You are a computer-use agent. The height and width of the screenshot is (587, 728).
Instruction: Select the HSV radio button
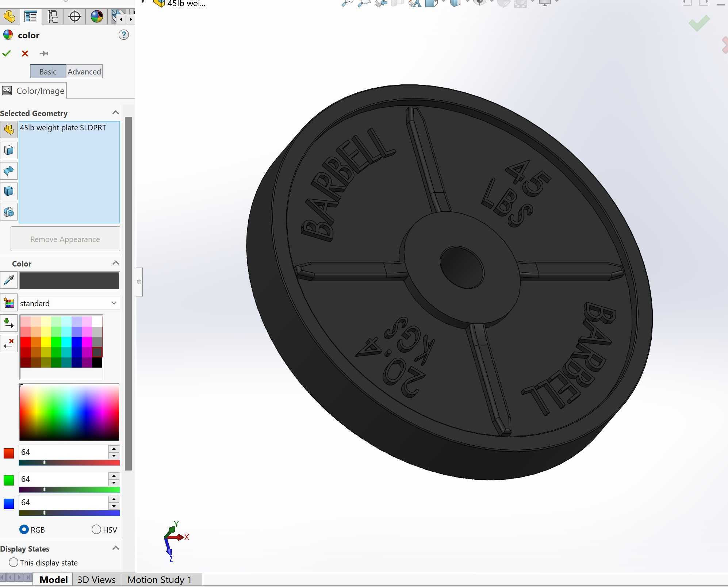tap(96, 529)
